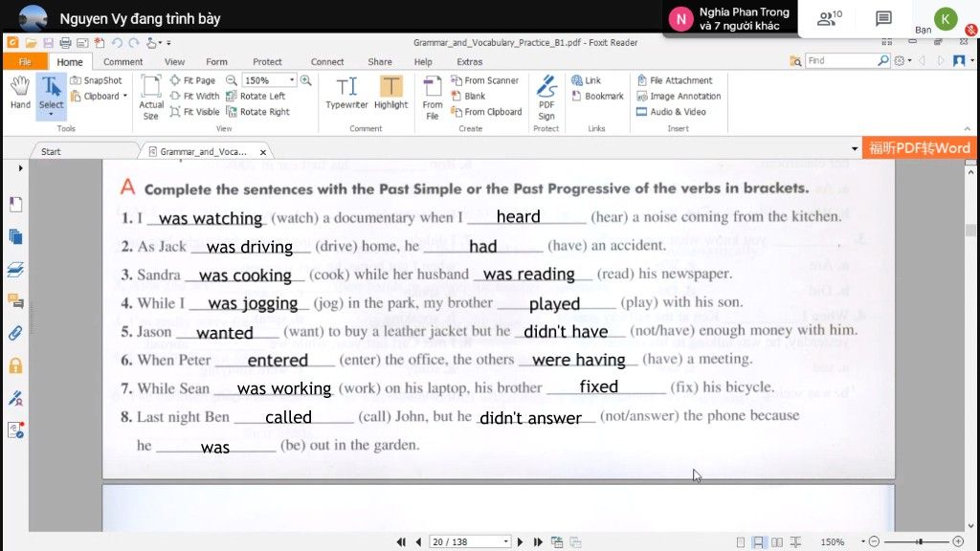Enable single page view mode
This screenshot has height=551, width=980.
pyautogui.click(x=740, y=541)
